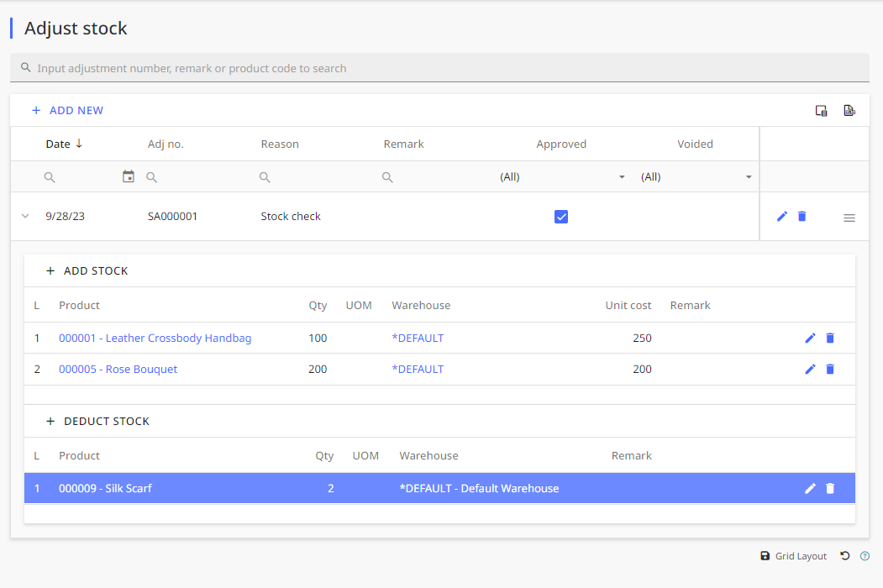Click the 9/28/23 date cell
The height and width of the screenshot is (588, 883).
coord(65,216)
